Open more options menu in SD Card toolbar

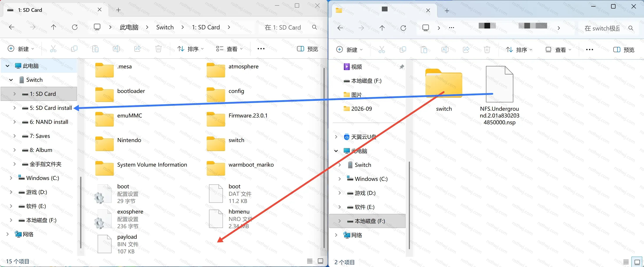(261, 49)
